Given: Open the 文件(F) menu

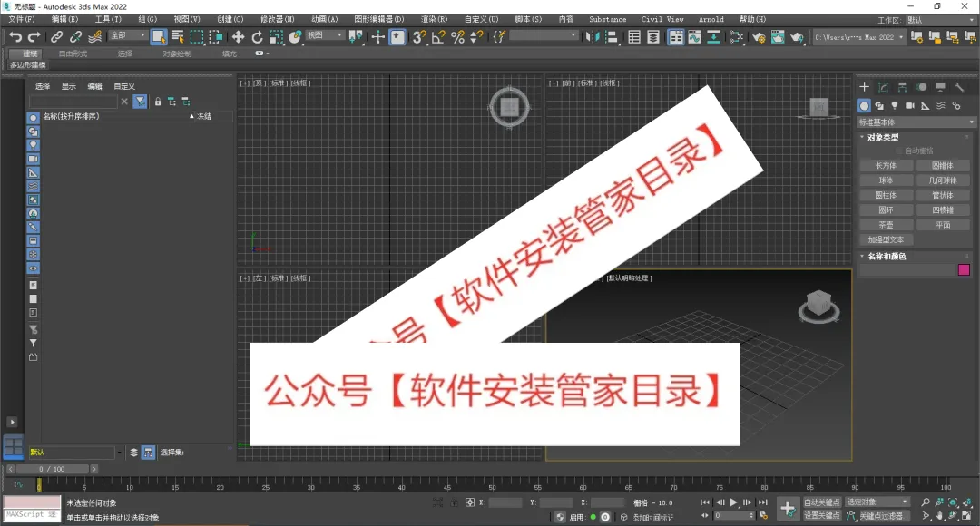Looking at the screenshot, I should point(21,19).
